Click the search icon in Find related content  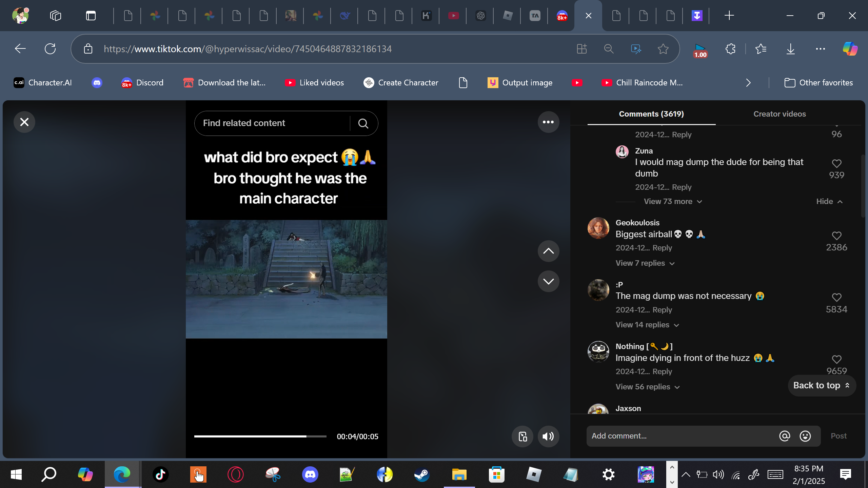click(x=363, y=123)
